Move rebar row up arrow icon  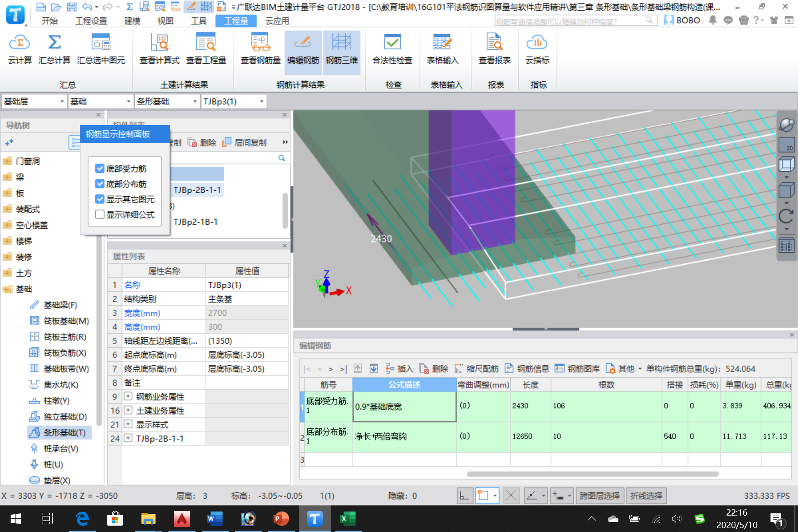click(358, 369)
